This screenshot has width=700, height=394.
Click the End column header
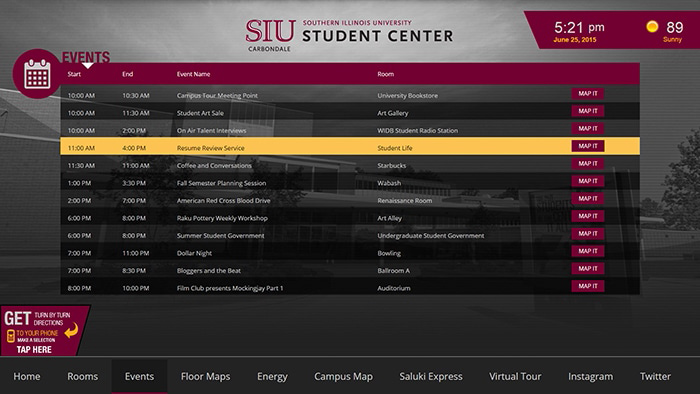click(x=128, y=74)
